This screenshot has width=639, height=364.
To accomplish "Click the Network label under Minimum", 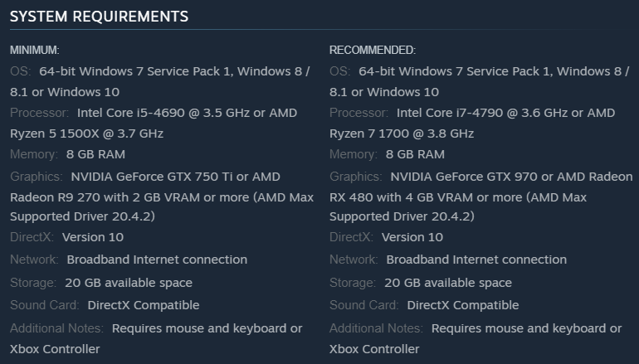I will click(x=34, y=260).
